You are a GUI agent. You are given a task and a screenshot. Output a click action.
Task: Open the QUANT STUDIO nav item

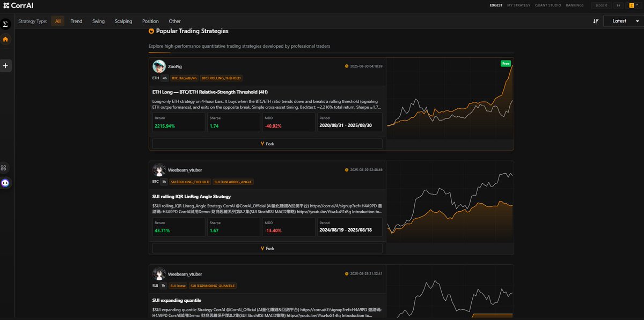pos(548,5)
